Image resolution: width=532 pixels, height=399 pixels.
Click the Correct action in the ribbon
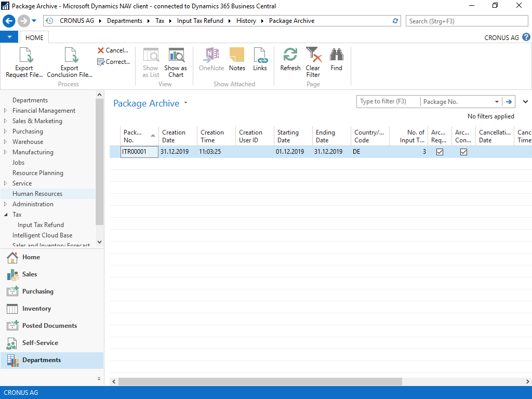[114, 62]
